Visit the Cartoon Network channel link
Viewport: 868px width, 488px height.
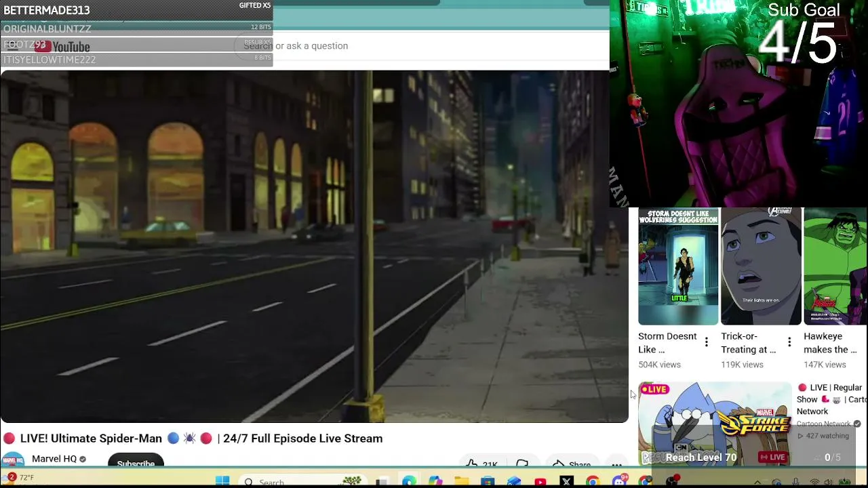click(x=823, y=424)
